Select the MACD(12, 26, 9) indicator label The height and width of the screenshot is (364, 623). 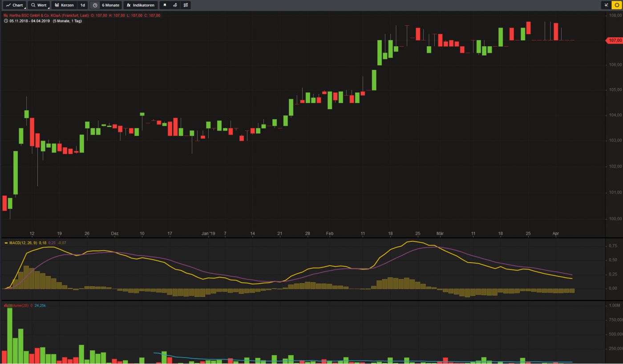tap(23, 243)
